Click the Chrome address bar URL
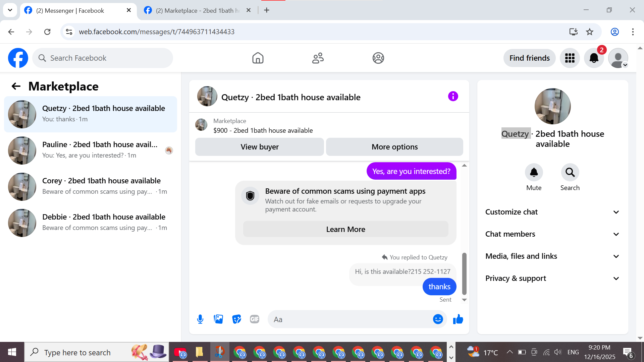The height and width of the screenshot is (362, 644). (x=157, y=32)
